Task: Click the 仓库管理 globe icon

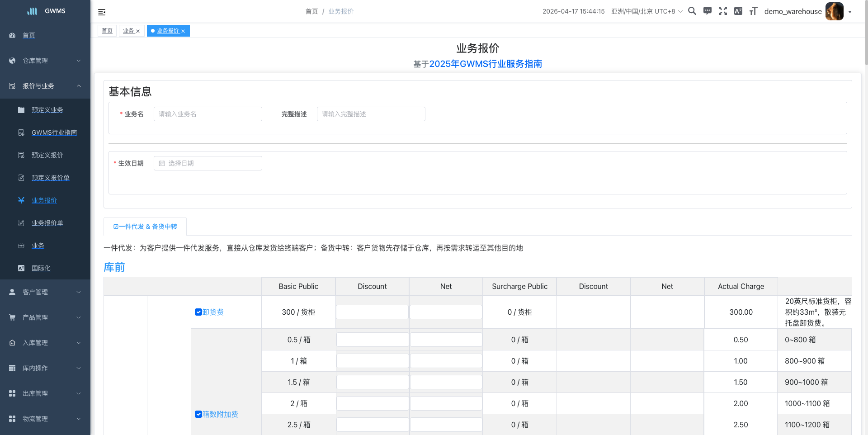Action: click(x=12, y=61)
